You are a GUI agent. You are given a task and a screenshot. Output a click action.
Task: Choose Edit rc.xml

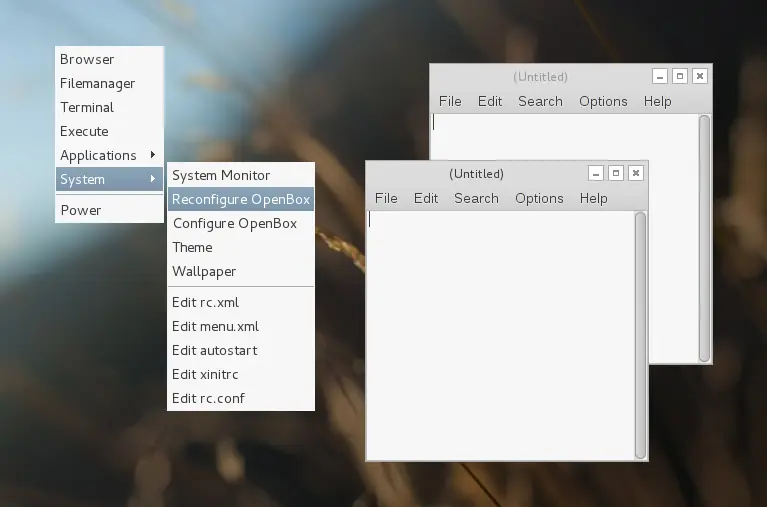(241, 302)
